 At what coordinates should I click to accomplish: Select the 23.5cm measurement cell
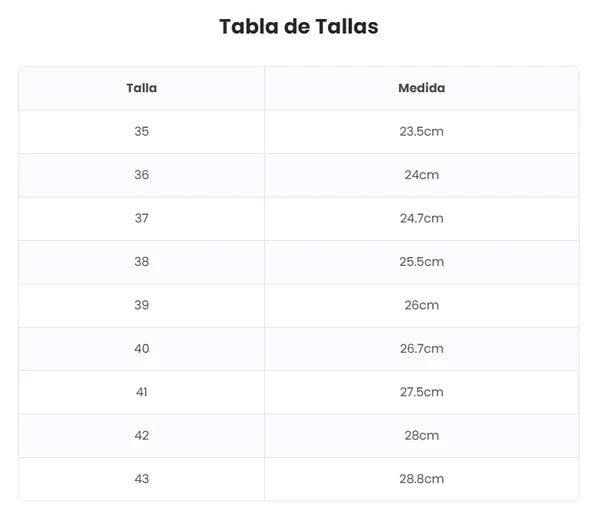pyautogui.click(x=421, y=131)
